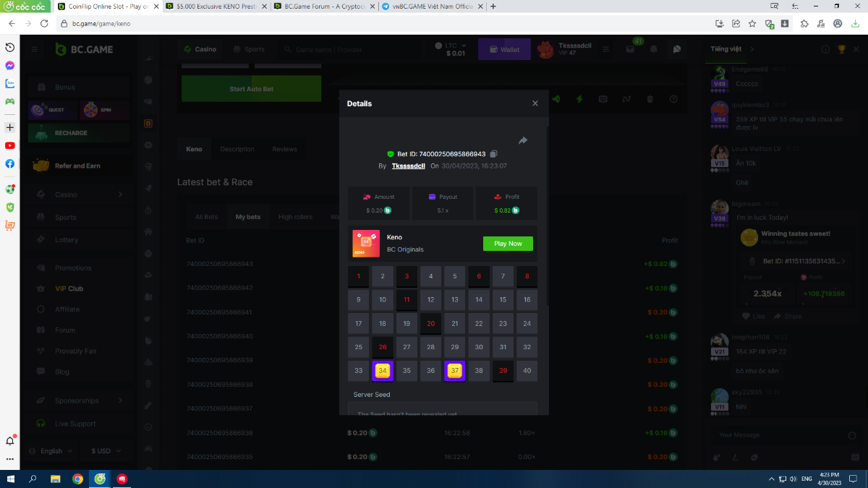Bookmark this page with the star icon
868x488 pixels.
tap(752, 23)
